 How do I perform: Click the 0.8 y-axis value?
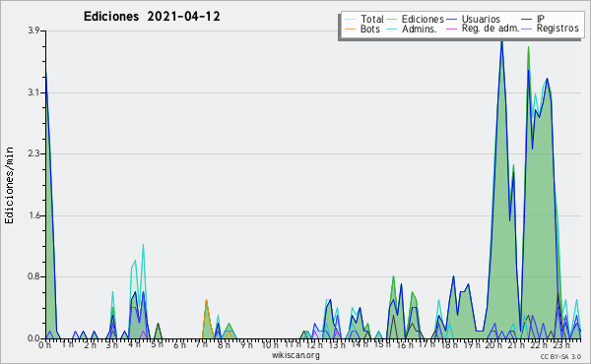[33, 276]
